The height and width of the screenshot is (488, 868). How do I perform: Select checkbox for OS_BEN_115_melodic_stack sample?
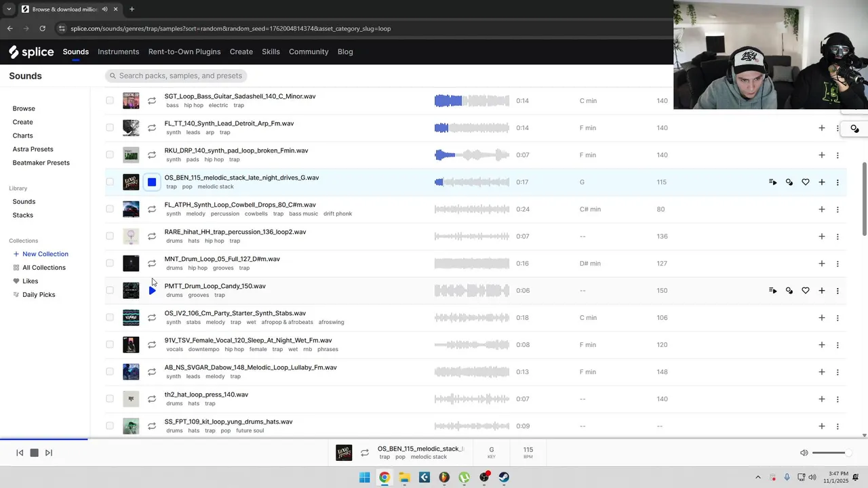110,182
